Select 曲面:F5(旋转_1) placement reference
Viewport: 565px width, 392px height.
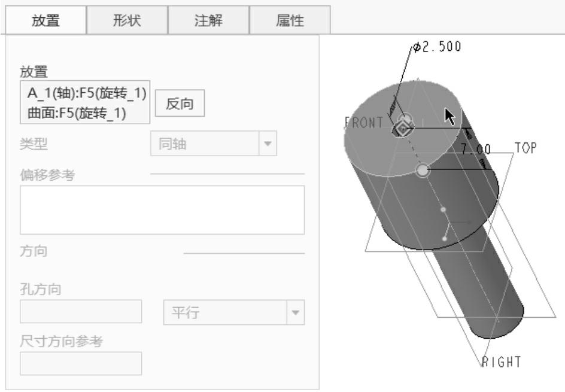(x=77, y=113)
